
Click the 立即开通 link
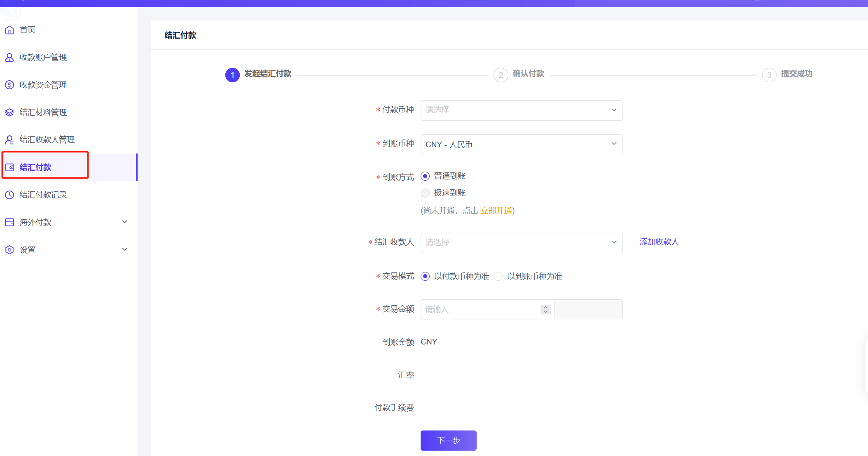pos(496,211)
